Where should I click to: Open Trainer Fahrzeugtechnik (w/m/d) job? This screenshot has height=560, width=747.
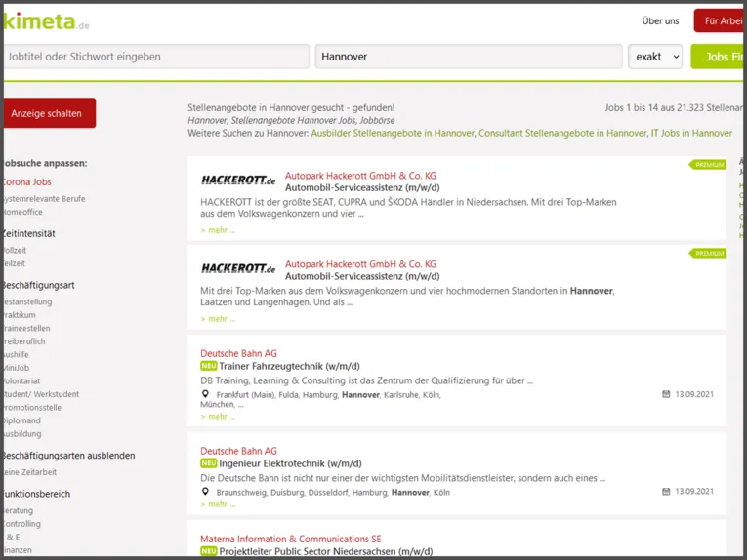[x=290, y=367]
